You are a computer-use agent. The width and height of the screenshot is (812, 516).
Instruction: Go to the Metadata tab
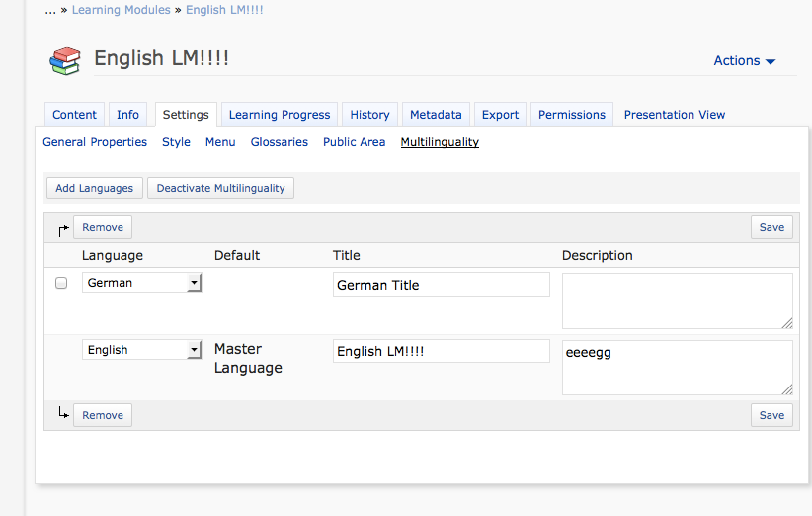click(x=436, y=115)
